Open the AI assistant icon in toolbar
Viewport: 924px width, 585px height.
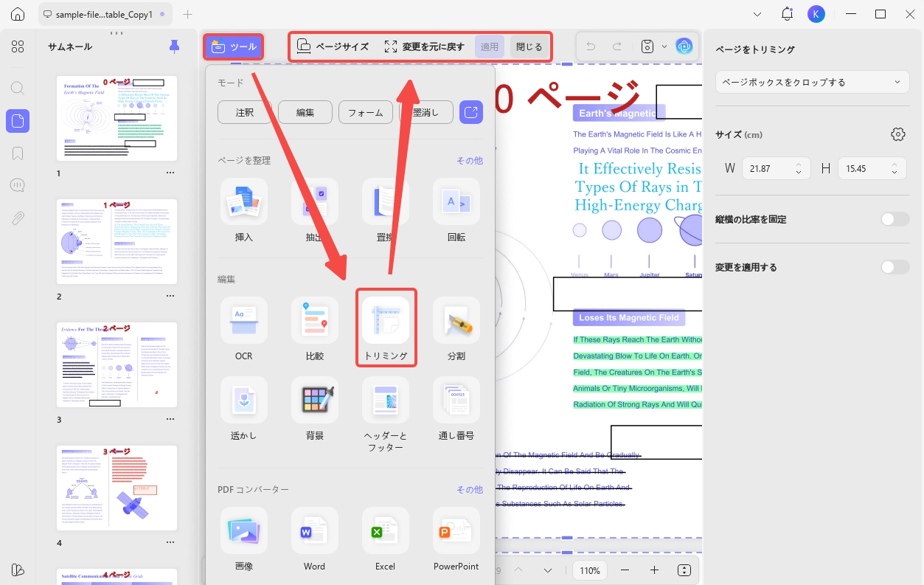click(x=684, y=46)
